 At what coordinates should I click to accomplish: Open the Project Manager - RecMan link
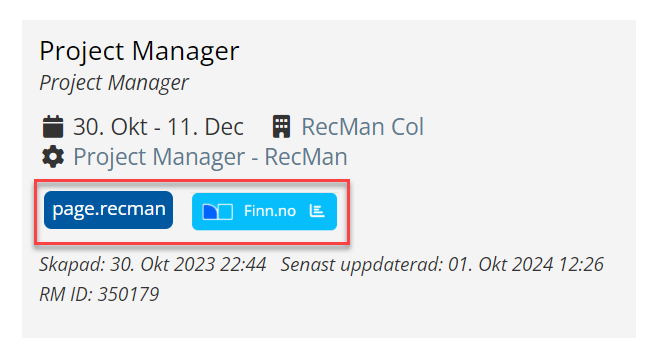210,157
